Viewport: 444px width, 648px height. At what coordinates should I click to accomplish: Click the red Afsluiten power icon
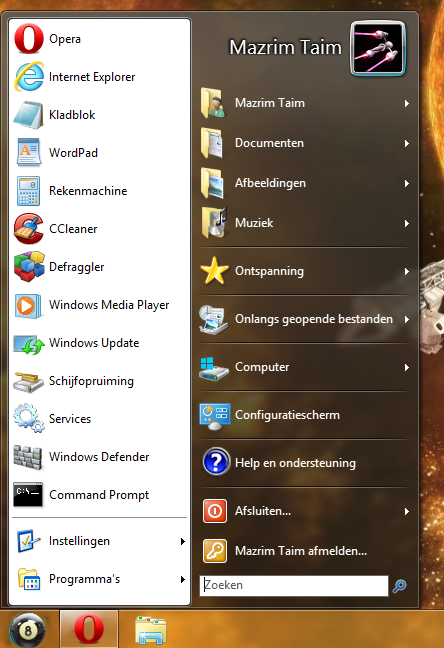pos(215,511)
